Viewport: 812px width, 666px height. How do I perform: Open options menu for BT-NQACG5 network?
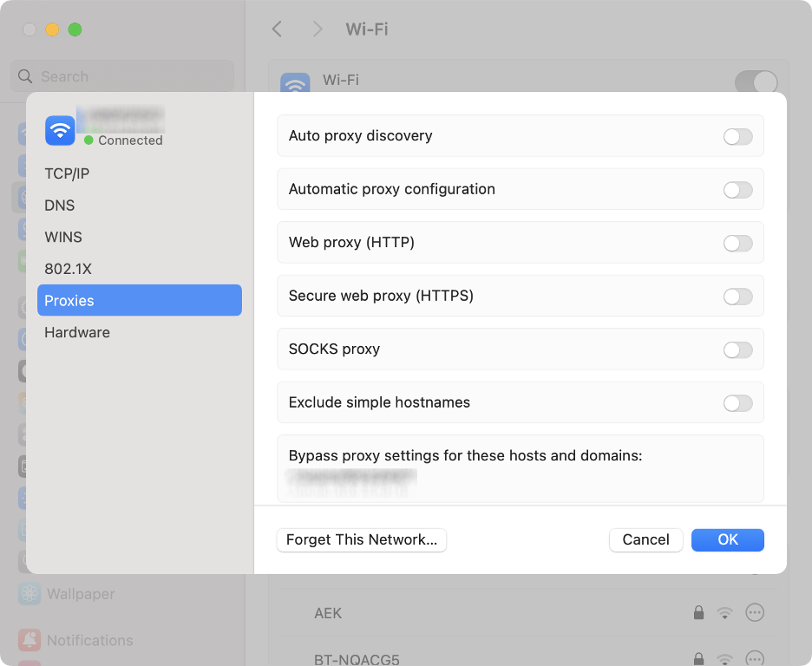755,660
